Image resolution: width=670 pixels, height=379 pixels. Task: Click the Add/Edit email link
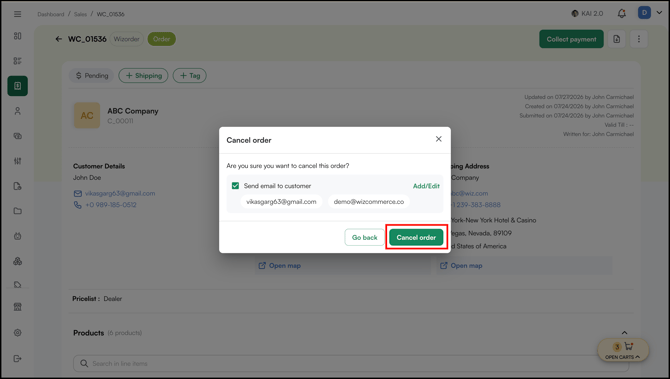(426, 186)
